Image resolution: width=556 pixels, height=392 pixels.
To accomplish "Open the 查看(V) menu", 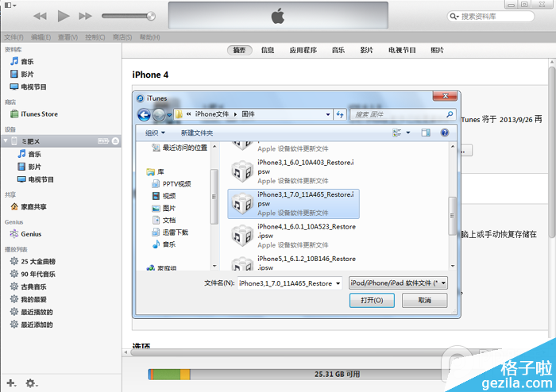I will tap(68, 37).
